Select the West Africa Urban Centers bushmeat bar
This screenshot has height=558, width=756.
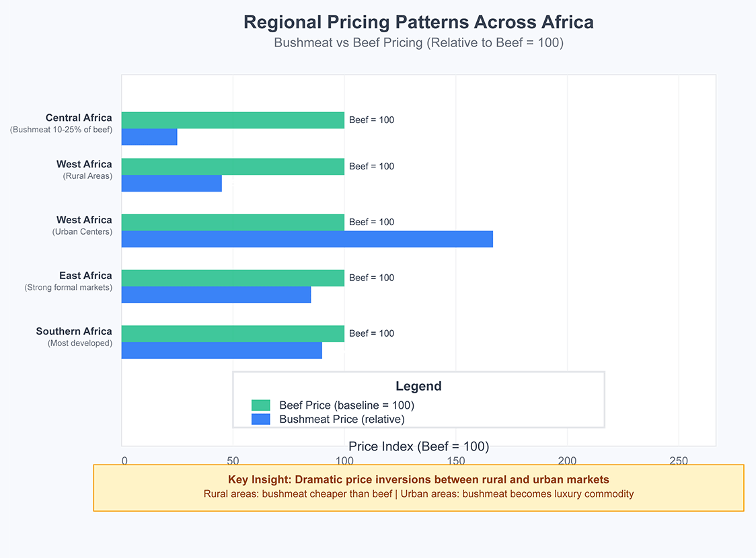(307, 239)
